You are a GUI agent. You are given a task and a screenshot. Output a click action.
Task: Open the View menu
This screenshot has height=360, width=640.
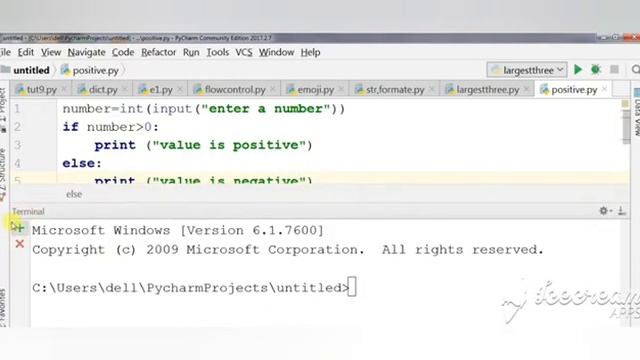51,53
